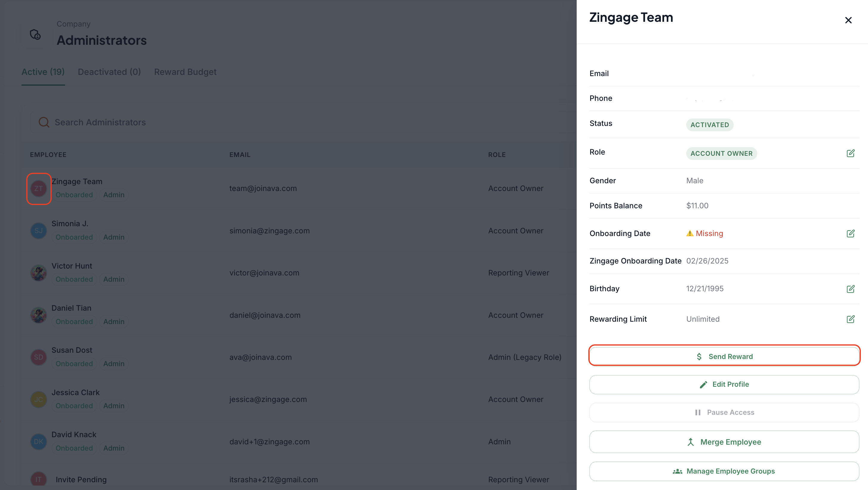Click Daniel Tian's avatar photo

pos(39,315)
